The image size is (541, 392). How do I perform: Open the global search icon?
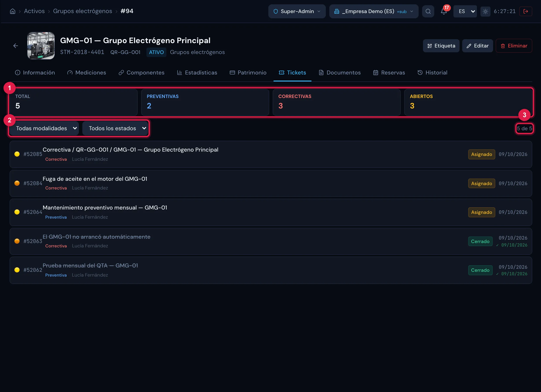coord(428,11)
